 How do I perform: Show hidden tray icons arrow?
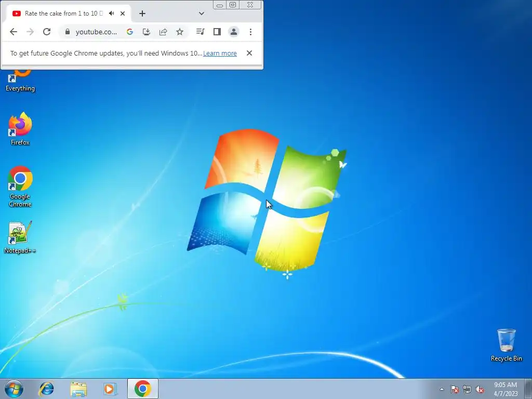(x=442, y=389)
